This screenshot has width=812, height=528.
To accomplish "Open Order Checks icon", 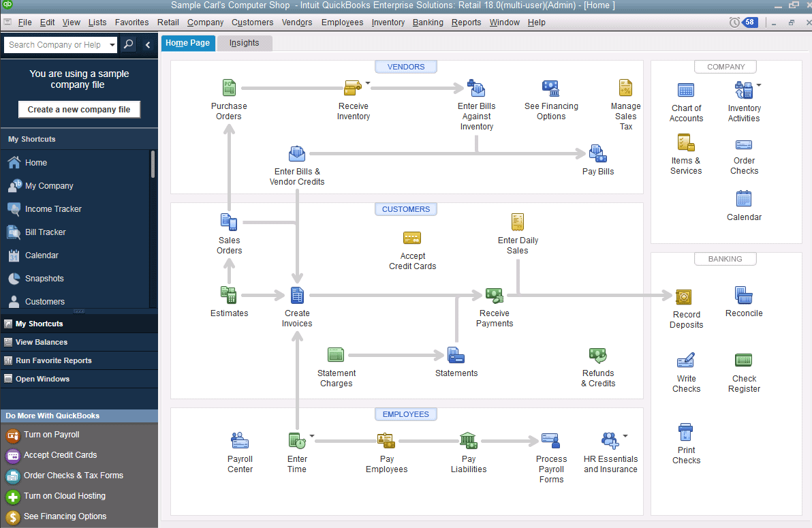I will [744, 145].
